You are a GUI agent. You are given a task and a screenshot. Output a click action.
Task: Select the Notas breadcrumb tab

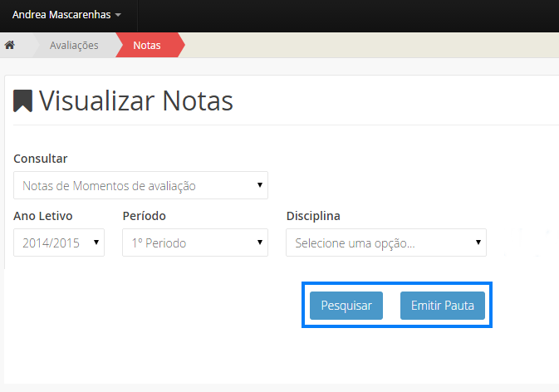tap(147, 45)
